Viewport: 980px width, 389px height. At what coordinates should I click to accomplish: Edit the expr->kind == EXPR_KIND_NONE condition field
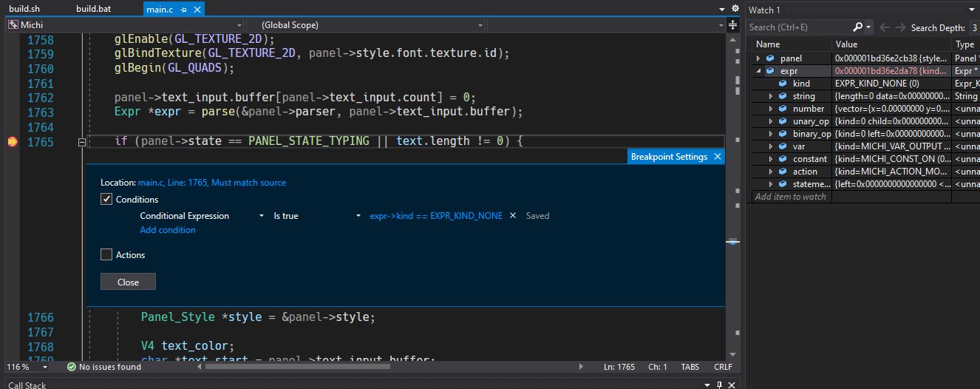(x=436, y=216)
